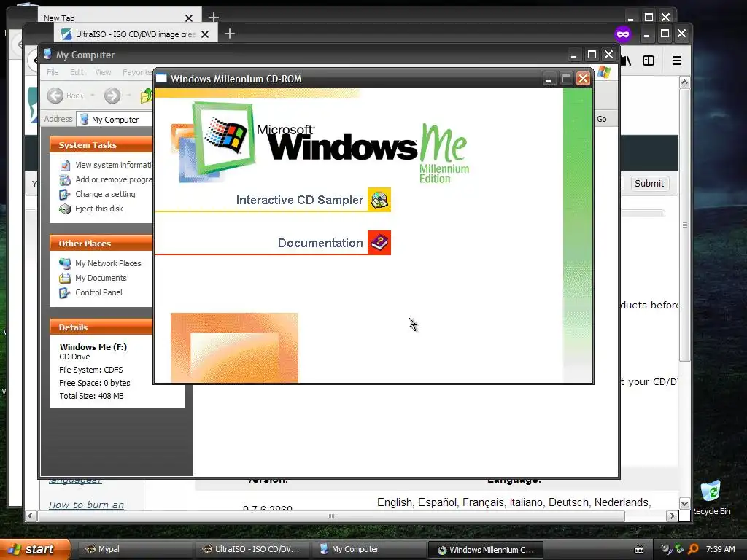747x560 pixels.
Task: Click the Back arrow in My Computer
Action: click(55, 96)
